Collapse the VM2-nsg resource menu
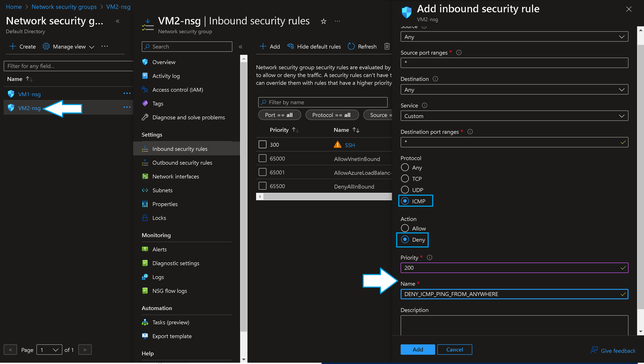The image size is (644, 364). pos(241,47)
